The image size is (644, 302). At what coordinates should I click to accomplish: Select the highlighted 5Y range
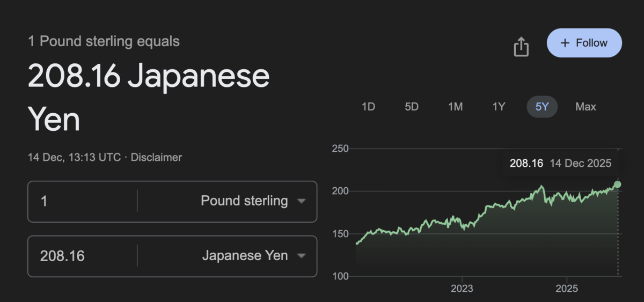click(542, 107)
